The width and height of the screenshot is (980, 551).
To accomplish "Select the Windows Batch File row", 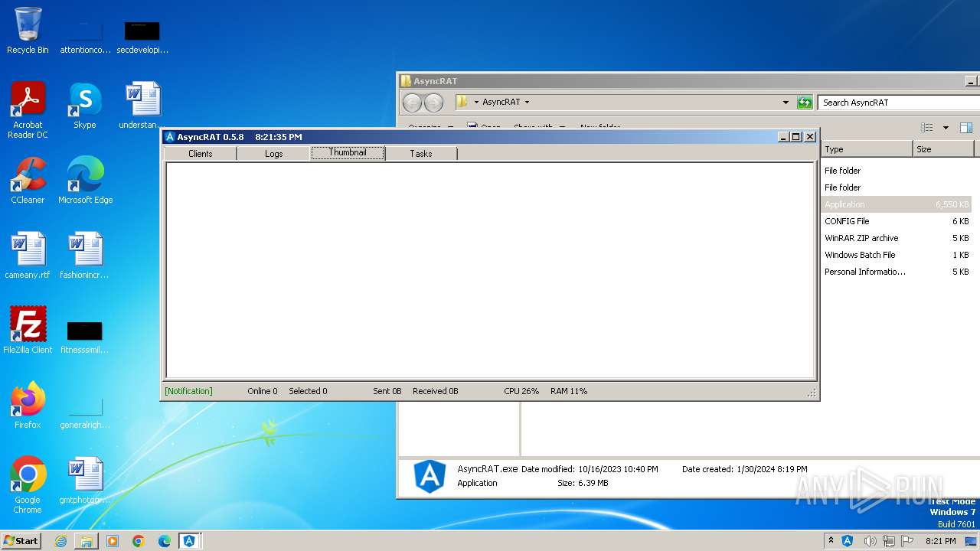I will click(897, 255).
